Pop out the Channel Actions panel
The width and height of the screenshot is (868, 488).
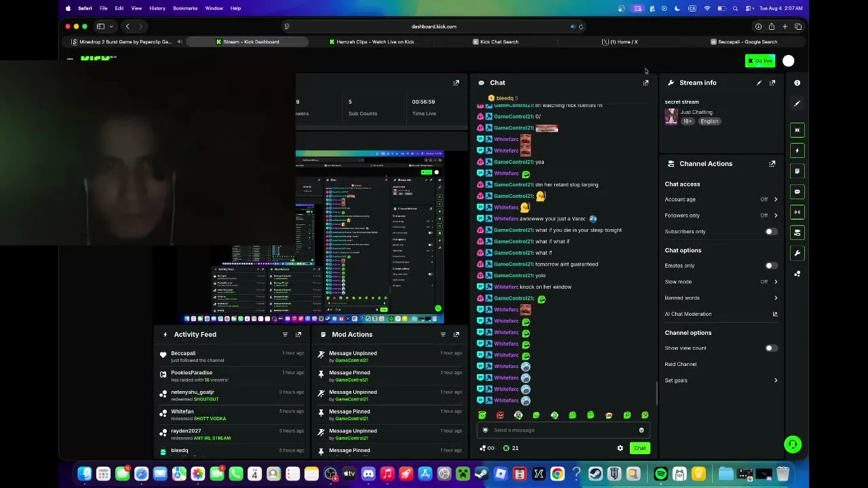(772, 164)
